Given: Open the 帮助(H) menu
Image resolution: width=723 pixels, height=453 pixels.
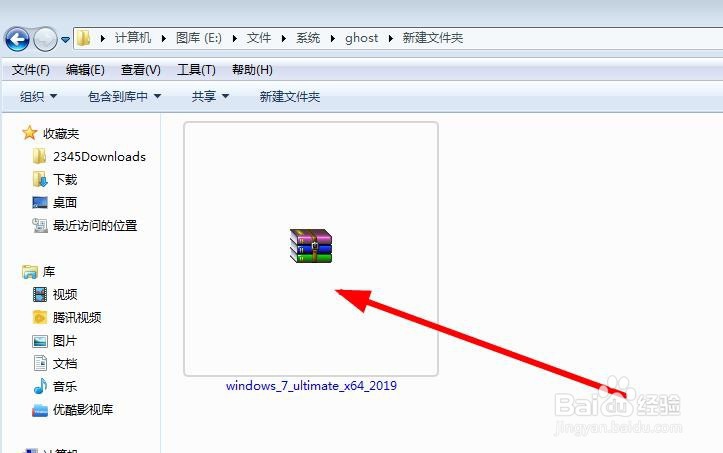Looking at the screenshot, I should click(252, 70).
